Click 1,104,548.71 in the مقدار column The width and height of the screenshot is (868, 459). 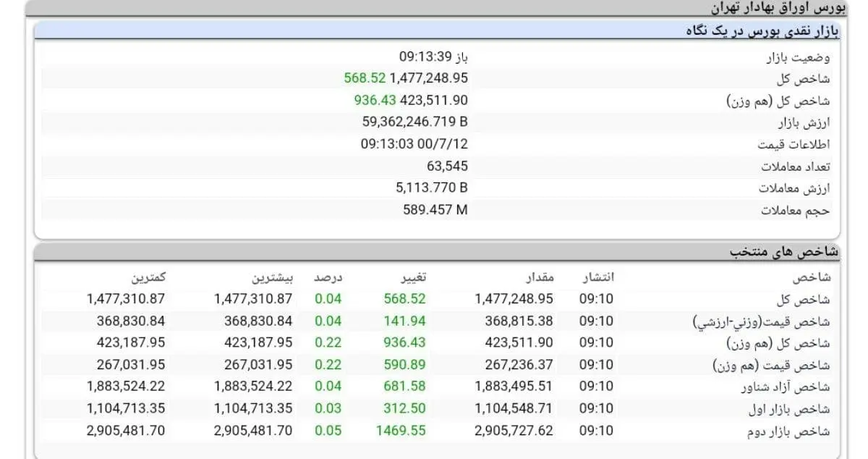(x=514, y=408)
